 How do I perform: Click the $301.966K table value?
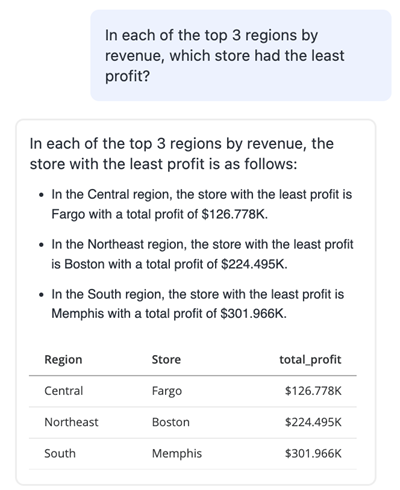(x=313, y=453)
